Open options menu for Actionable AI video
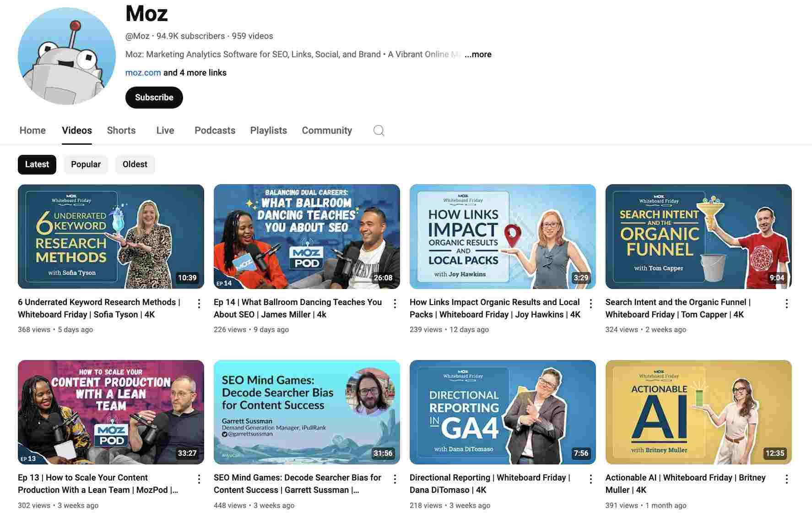The image size is (812, 524). point(787,479)
